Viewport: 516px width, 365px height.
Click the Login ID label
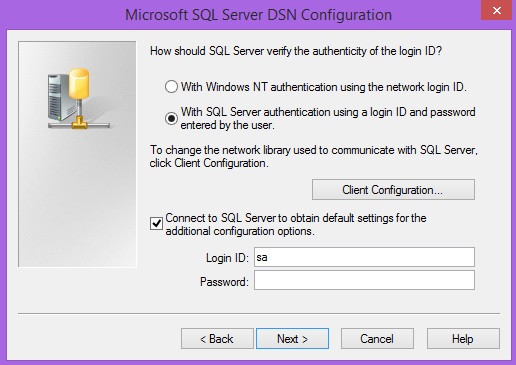pos(227,258)
